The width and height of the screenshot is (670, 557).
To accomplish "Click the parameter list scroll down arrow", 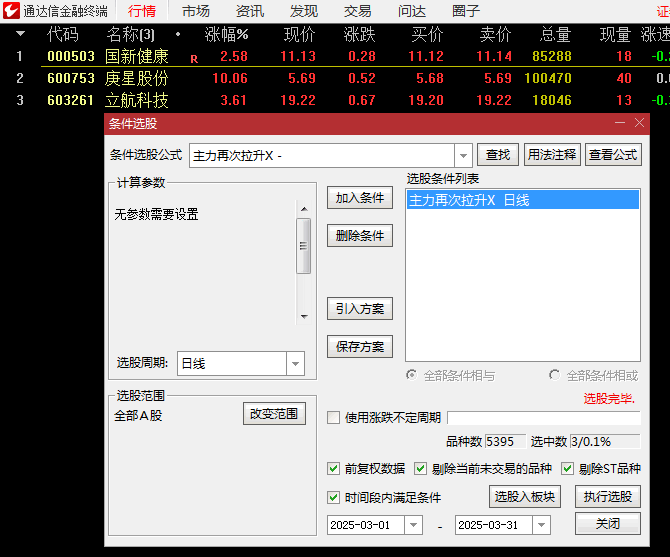I will (x=304, y=317).
